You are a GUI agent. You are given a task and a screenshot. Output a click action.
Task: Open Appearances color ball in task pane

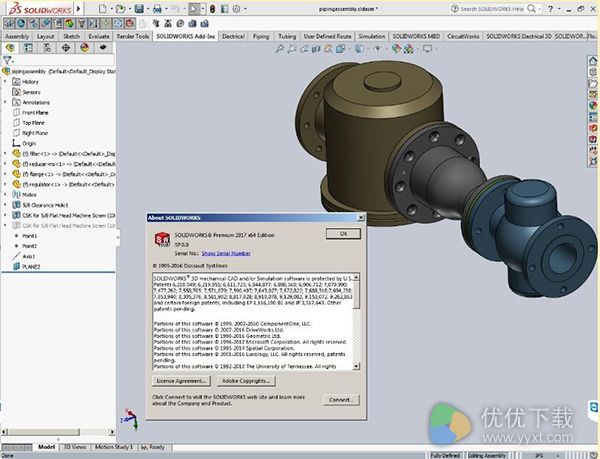pos(593,106)
